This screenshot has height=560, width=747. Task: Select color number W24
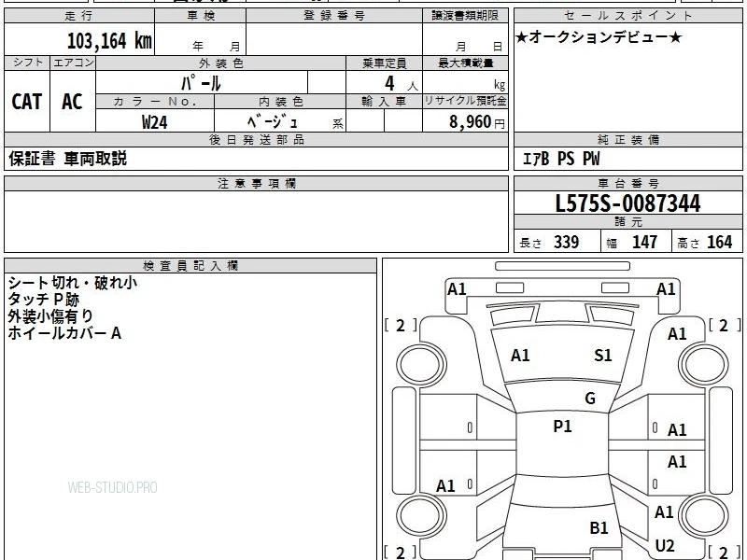[154, 122]
